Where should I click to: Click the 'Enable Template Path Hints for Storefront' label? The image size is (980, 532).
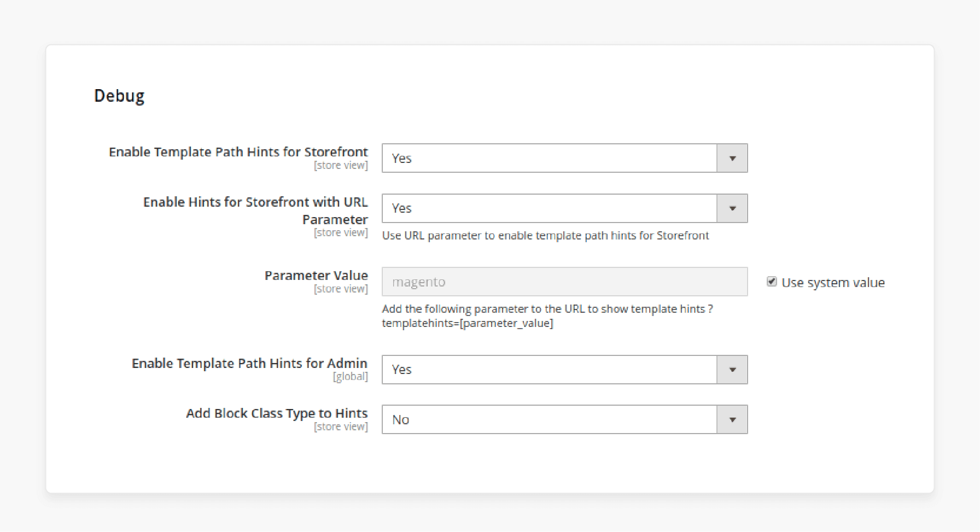point(238,152)
